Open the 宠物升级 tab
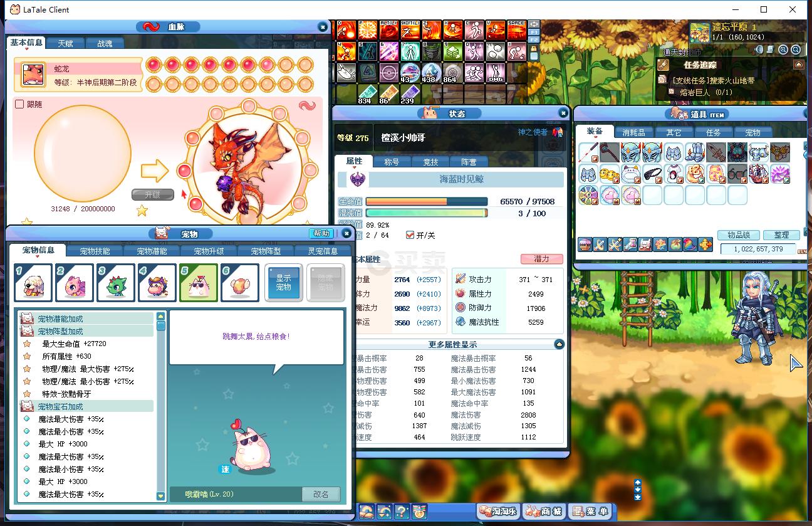Image resolution: width=812 pixels, height=526 pixels. pyautogui.click(x=209, y=251)
